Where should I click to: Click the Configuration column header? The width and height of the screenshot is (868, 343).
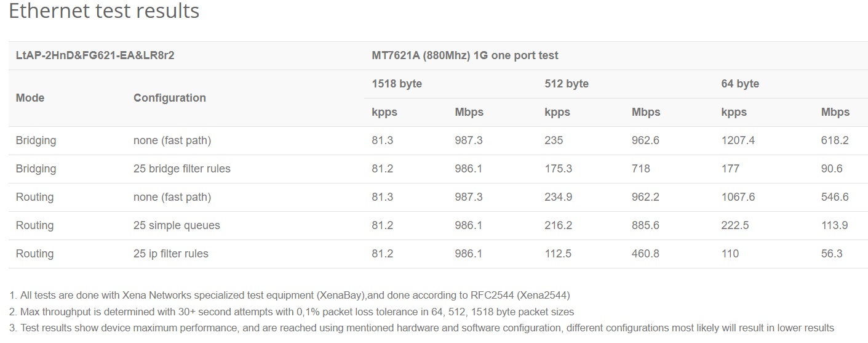(169, 98)
